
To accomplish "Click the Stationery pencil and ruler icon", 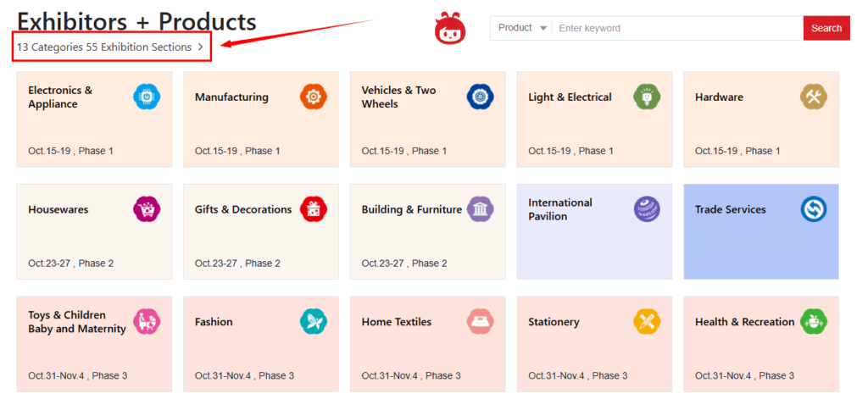I will 647,321.
